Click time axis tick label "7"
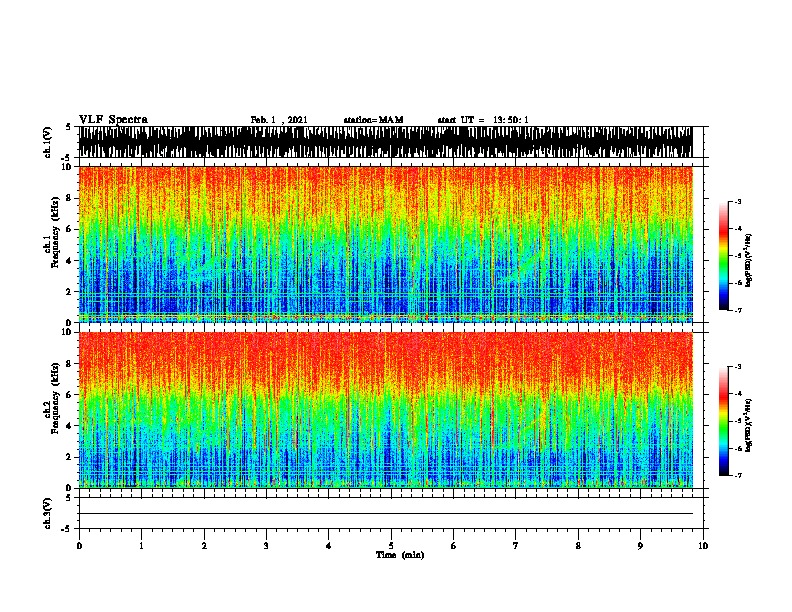This screenshot has height=612, width=792. coord(516,546)
